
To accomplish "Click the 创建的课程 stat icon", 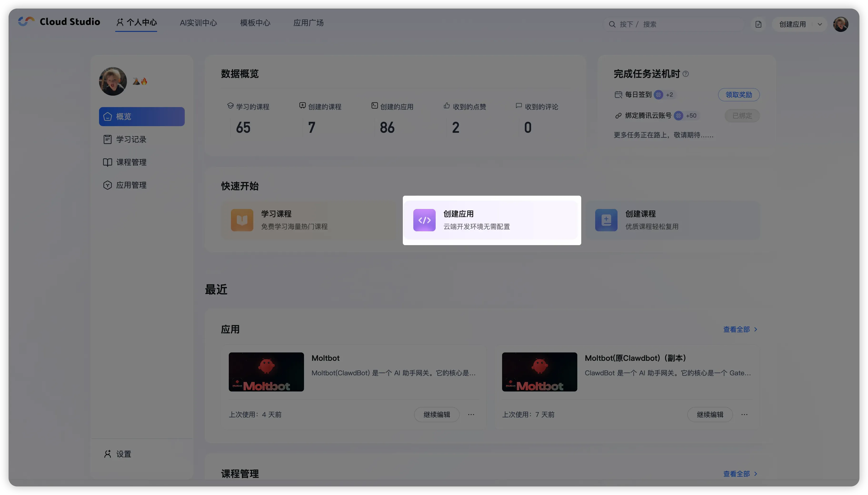I will point(302,106).
